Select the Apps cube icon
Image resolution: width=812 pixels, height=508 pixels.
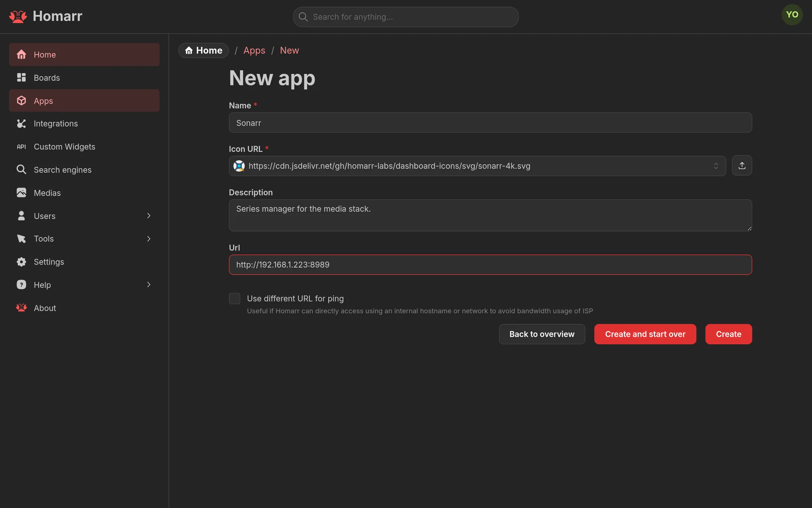pyautogui.click(x=21, y=100)
